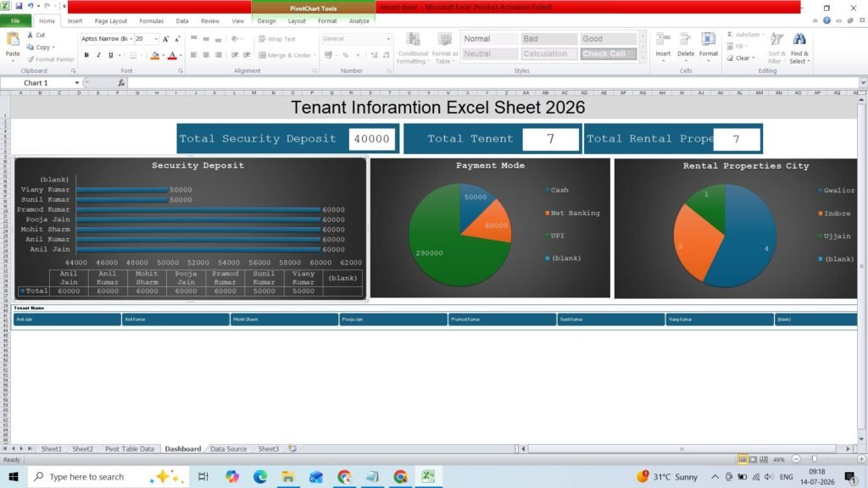The height and width of the screenshot is (488, 868).
Task: Filter by Anil Jain slicer button
Action: [x=67, y=319]
